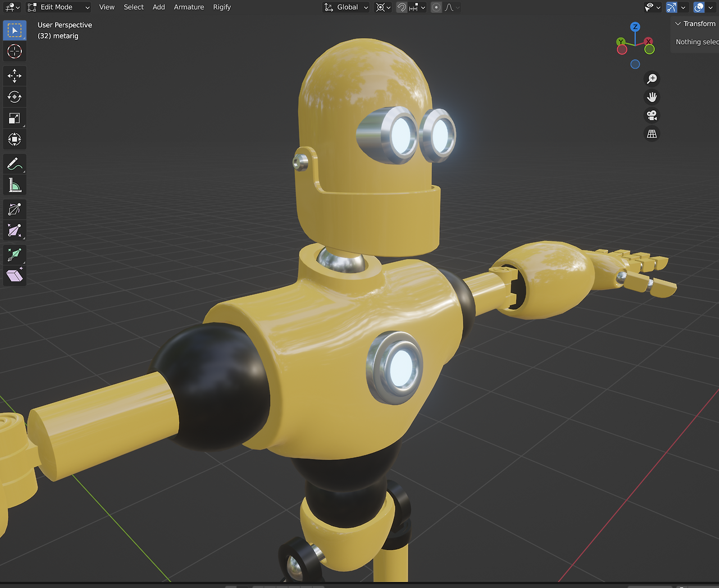Viewport: 719px width, 588px height.
Task: Activate the Bone Size tool
Action: click(x=15, y=230)
